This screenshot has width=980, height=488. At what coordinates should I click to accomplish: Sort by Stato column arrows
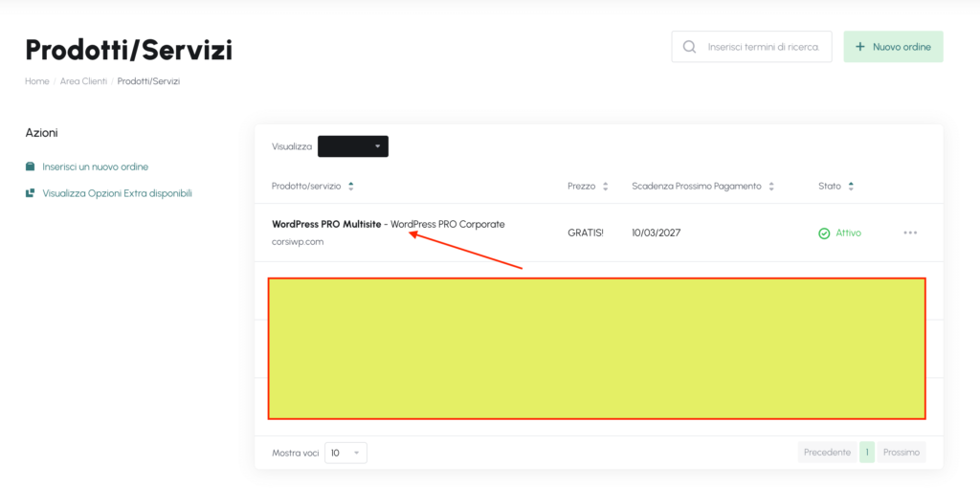[x=851, y=187]
